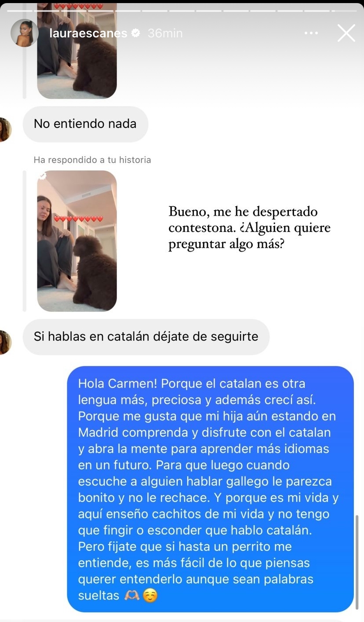Tap the 36min story timestamp

[165, 33]
